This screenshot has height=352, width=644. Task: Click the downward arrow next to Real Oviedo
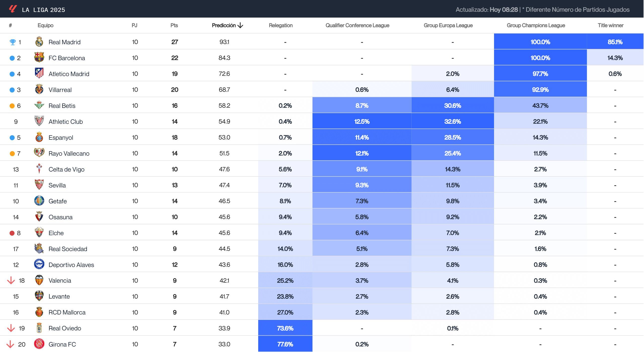[x=11, y=328]
